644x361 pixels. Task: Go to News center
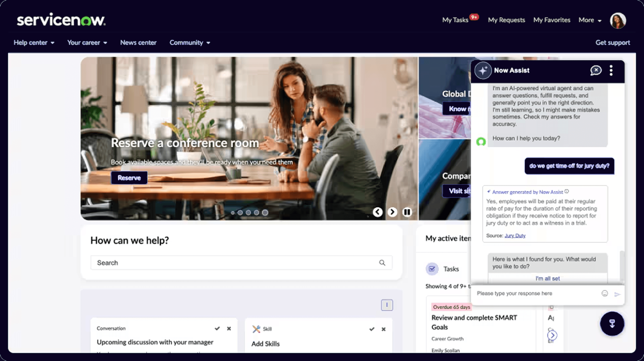(x=138, y=43)
